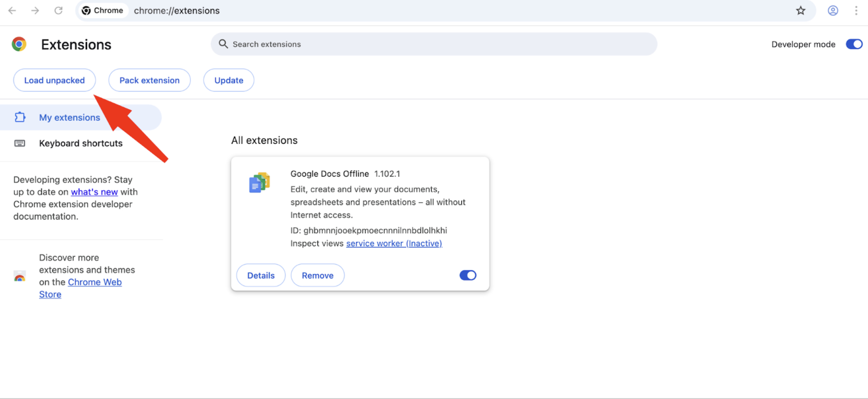Click the Google Docs Offline extension icon
The image size is (868, 399).
[x=260, y=182]
